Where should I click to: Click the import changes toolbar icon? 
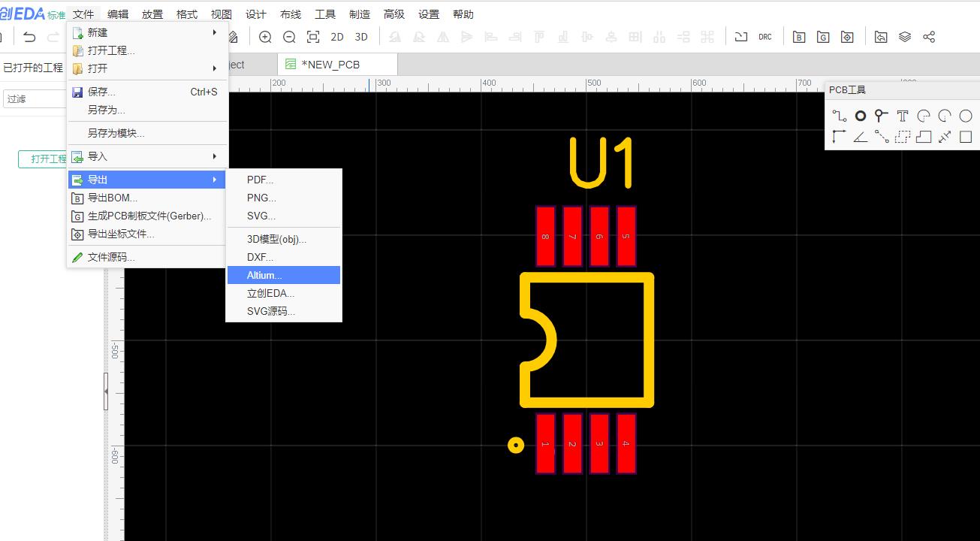tap(881, 37)
